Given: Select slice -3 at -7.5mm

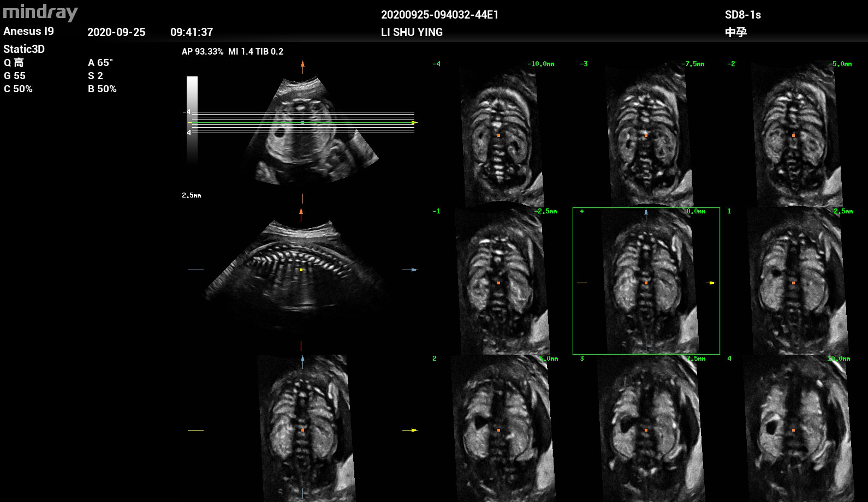Looking at the screenshot, I should pos(646,134).
